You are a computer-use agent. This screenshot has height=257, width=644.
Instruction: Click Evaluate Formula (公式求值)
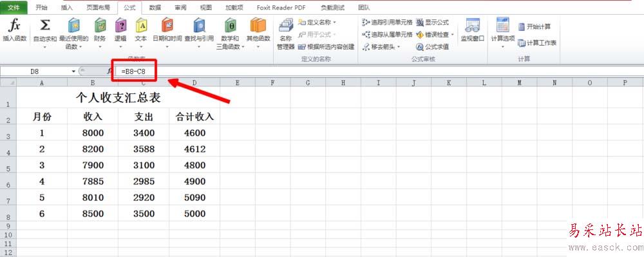[x=433, y=47]
